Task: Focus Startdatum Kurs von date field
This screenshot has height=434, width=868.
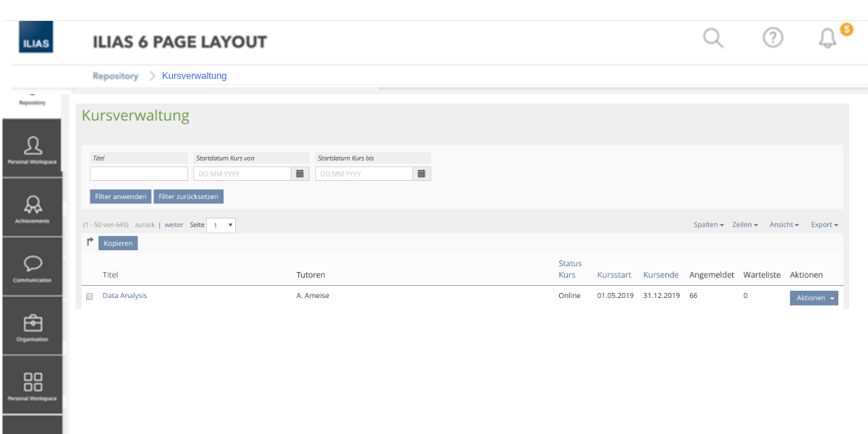Action: tap(243, 174)
